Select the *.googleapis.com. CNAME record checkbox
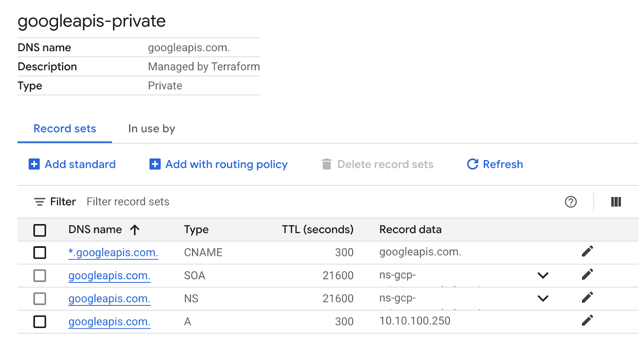The image size is (644, 340). click(39, 253)
